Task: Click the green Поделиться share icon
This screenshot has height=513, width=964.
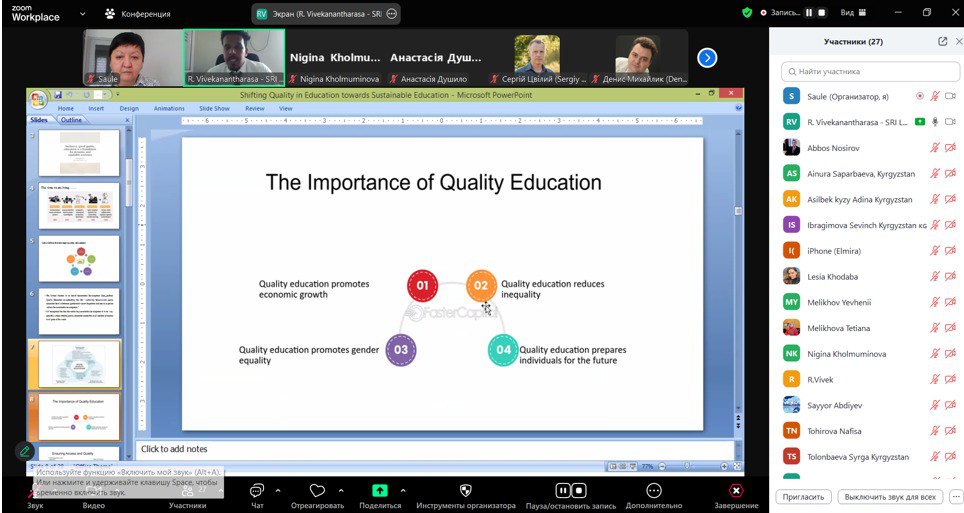Action: coord(380,490)
